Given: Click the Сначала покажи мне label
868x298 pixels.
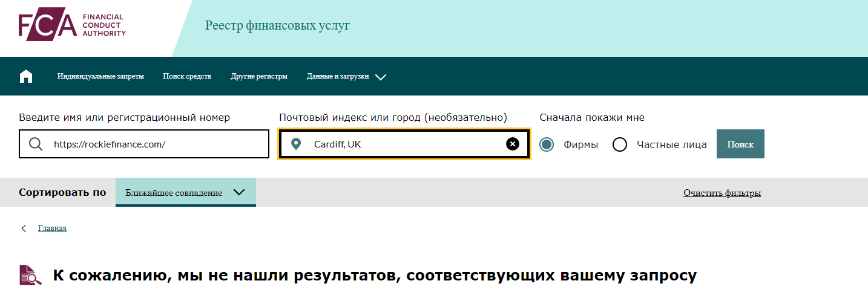Looking at the screenshot, I should [x=592, y=117].
